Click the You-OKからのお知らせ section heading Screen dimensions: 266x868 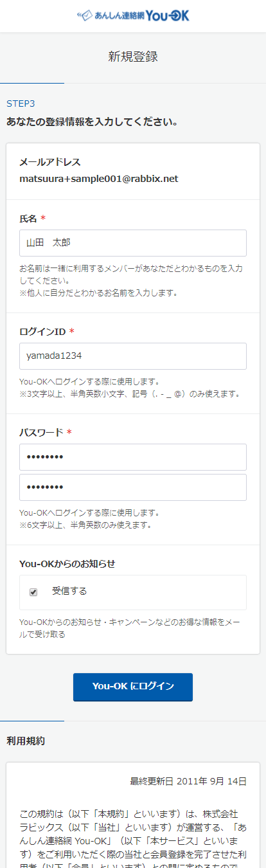(67, 564)
